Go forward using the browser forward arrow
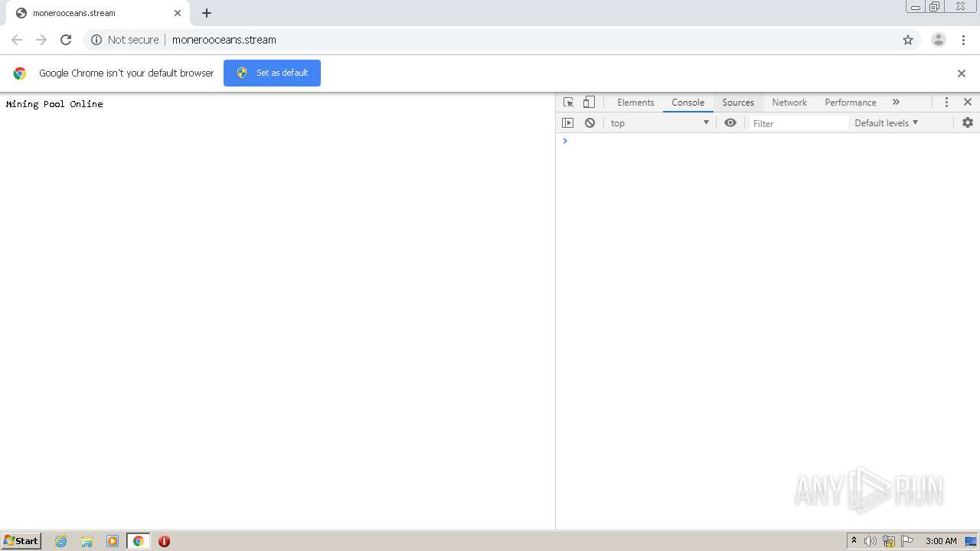Viewport: 980px width, 551px height. coord(41,40)
